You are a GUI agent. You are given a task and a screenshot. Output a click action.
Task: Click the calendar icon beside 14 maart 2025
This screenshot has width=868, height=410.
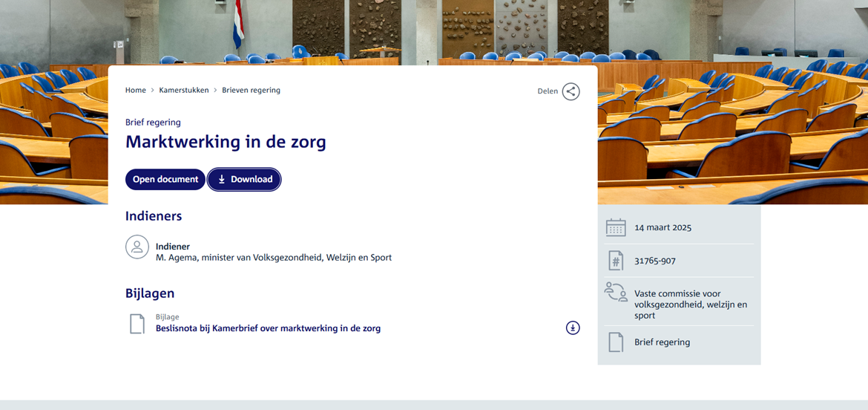click(x=616, y=227)
